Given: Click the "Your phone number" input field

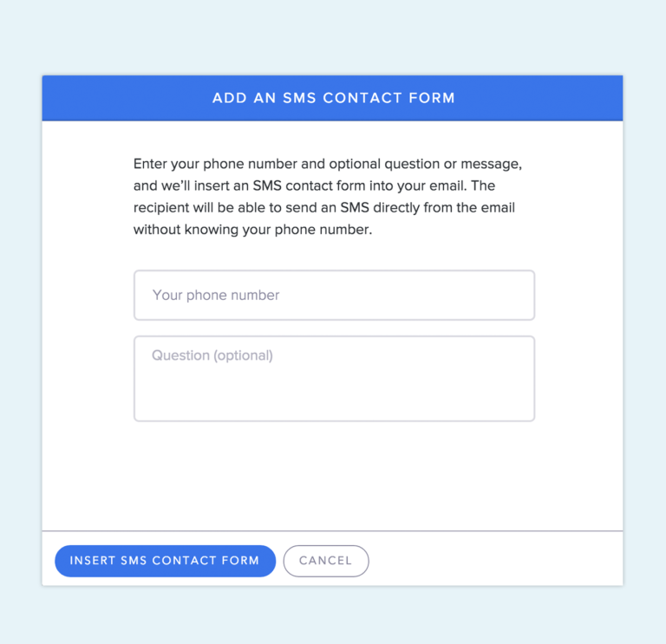Looking at the screenshot, I should (x=334, y=295).
